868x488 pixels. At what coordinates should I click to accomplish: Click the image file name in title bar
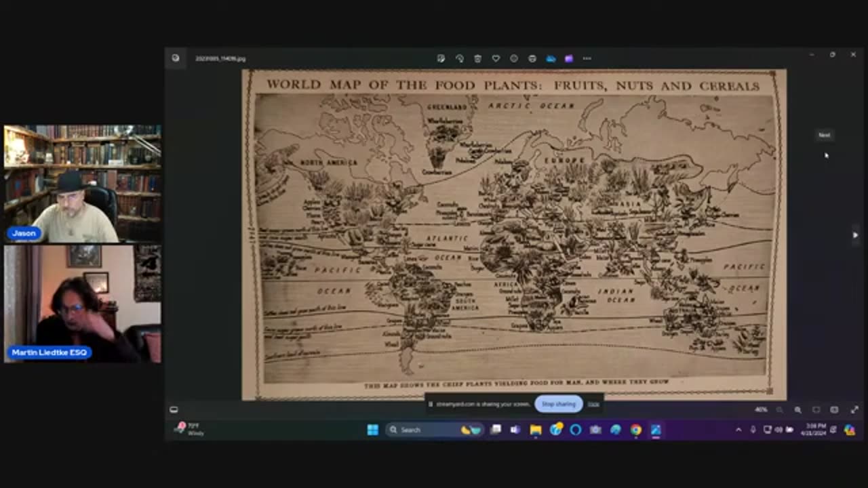[220, 58]
